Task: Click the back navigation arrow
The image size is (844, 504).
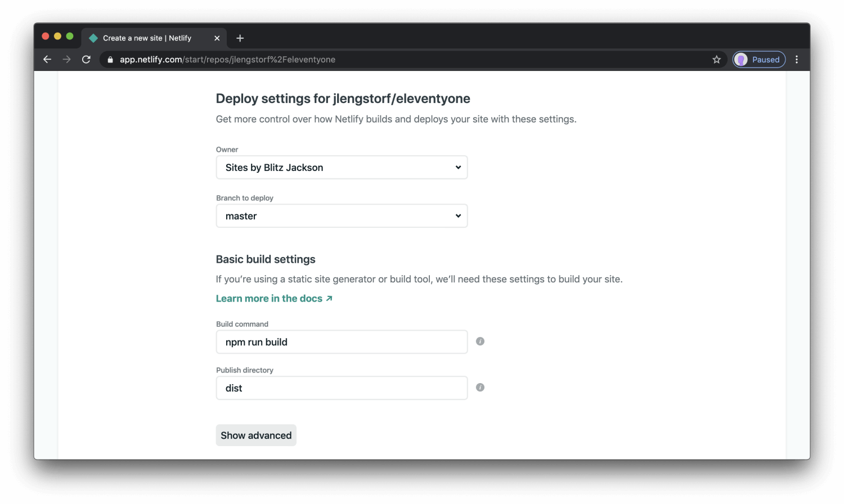Action: pyautogui.click(x=47, y=59)
